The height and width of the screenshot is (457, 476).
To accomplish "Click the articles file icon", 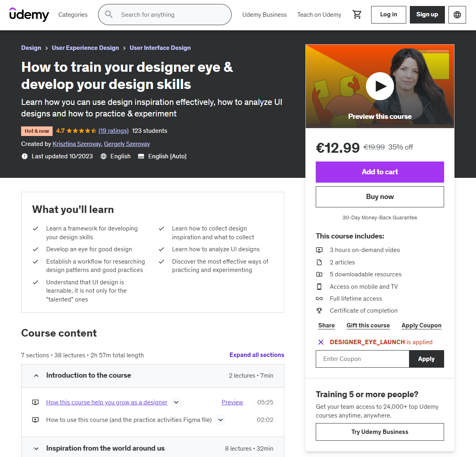I will [x=319, y=262].
